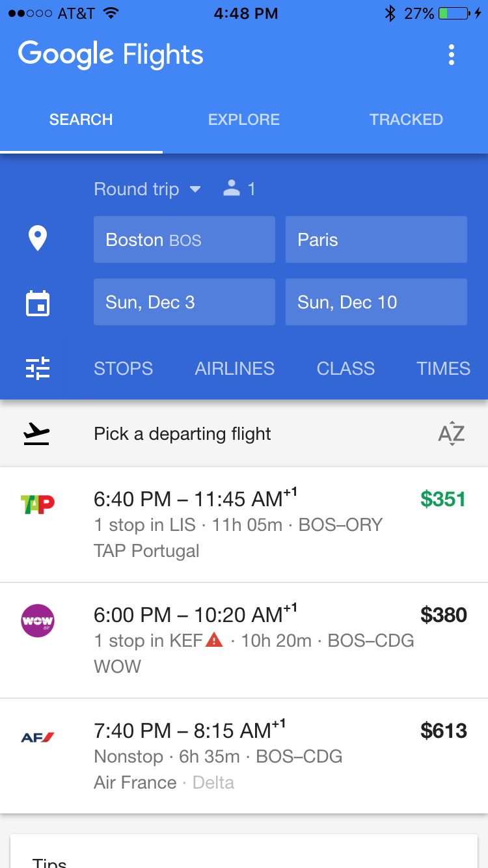The height and width of the screenshot is (868, 488).
Task: Open the AIRLINES filter
Action: pos(235,368)
